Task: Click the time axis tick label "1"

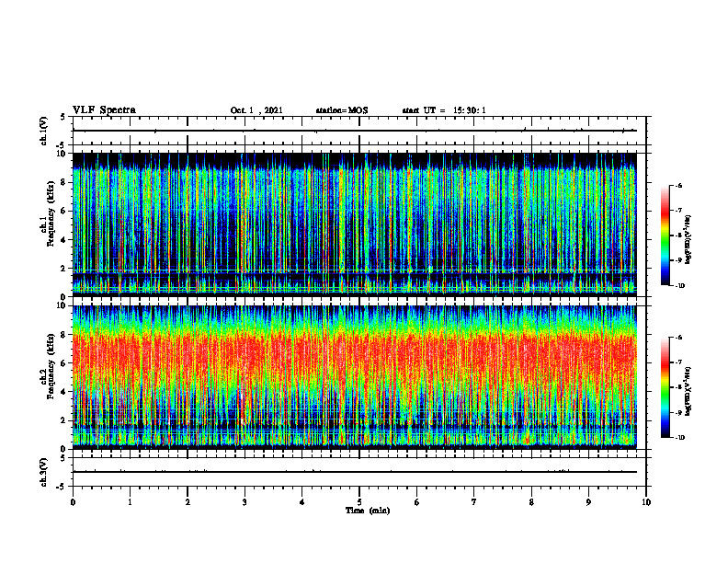Action: (130, 502)
